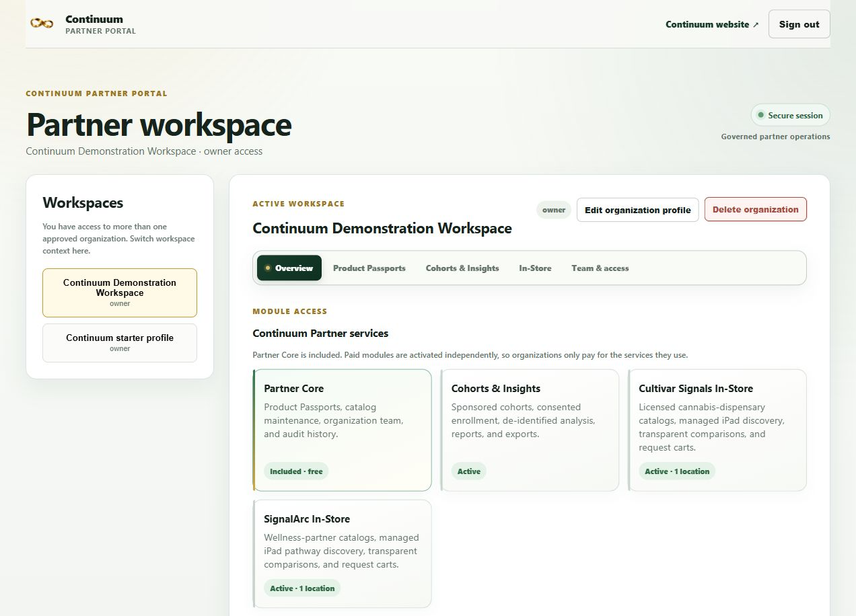856x616 pixels.
Task: Click the Secure session badge
Action: coord(790,115)
